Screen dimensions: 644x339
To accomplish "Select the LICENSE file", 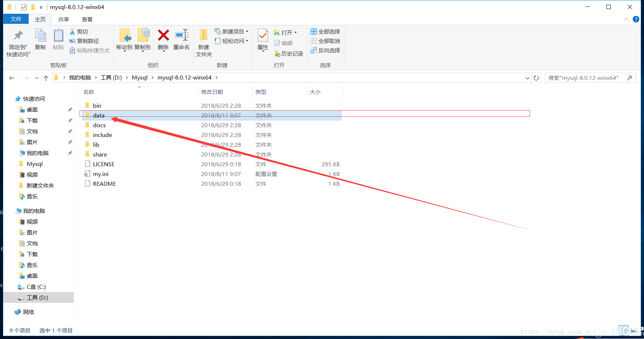I will pos(211,164).
